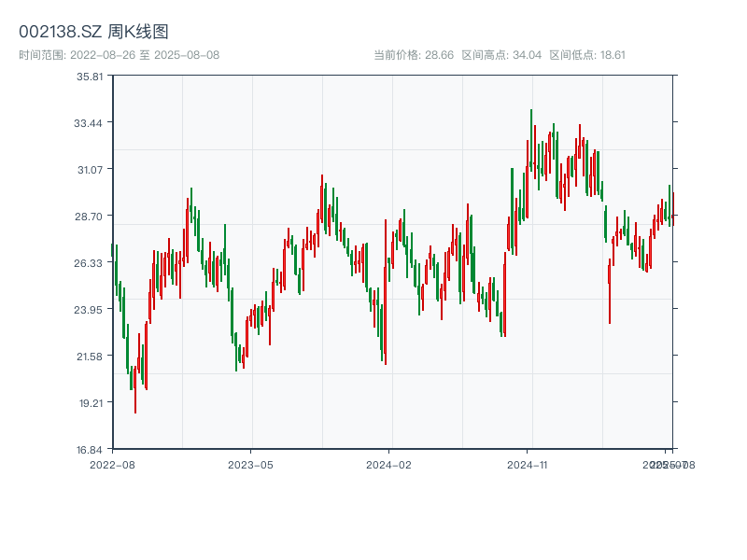Viewport: 747px width, 560px height.
Task: Click the y-axis label 35.81
Action: pos(90,77)
